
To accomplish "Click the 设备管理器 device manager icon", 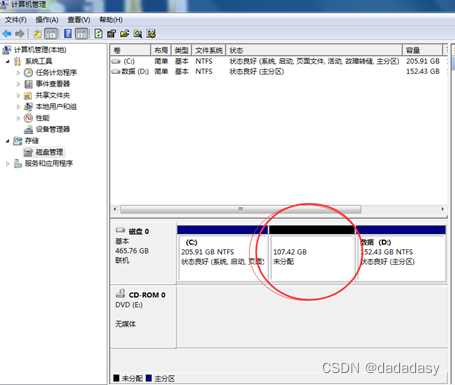I will [29, 129].
